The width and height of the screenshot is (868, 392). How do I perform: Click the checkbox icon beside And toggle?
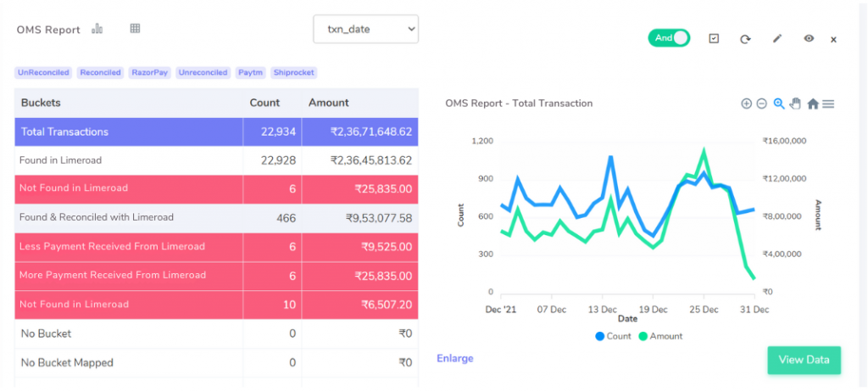[714, 39]
